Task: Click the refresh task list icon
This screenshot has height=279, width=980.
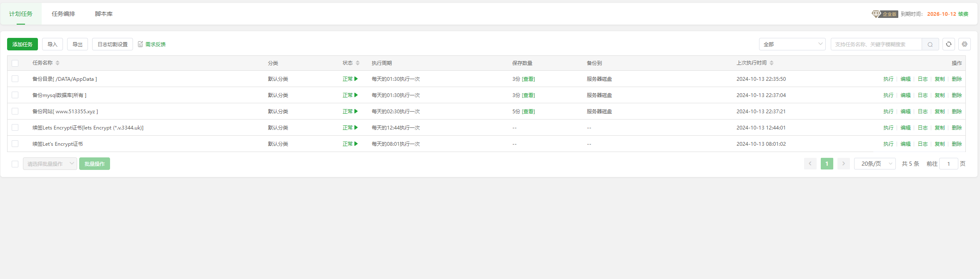Action: click(948, 44)
